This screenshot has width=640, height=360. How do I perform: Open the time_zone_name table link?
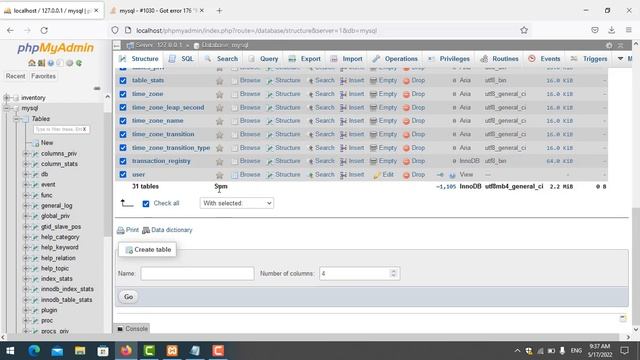tap(158, 121)
